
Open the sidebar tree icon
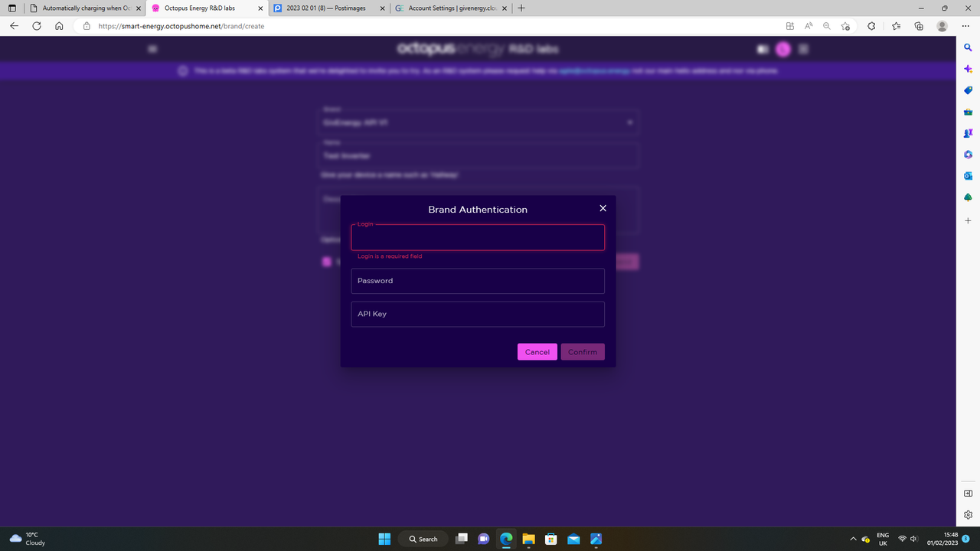968,197
